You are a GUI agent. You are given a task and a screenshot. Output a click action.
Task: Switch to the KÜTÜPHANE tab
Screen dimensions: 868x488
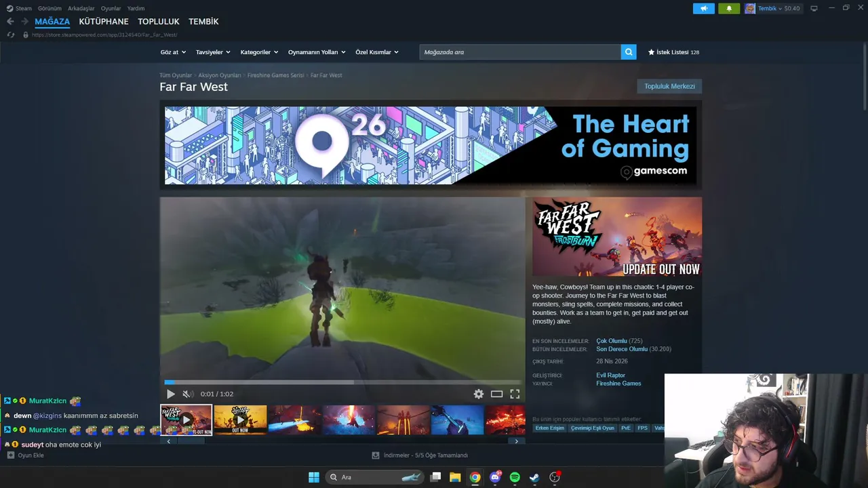[104, 22]
